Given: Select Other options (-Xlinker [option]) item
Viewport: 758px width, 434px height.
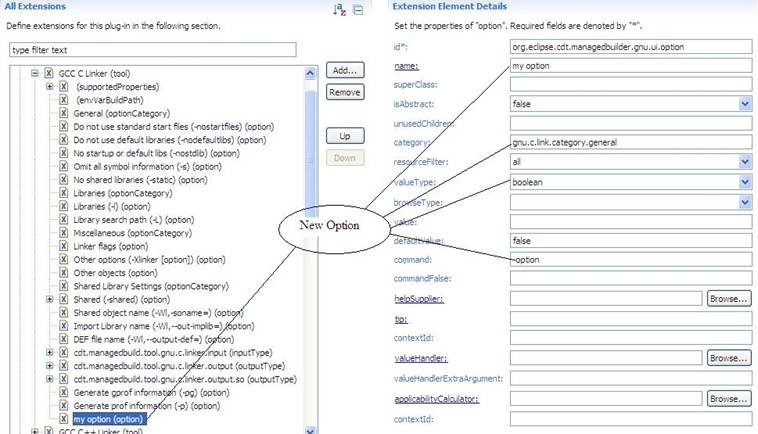Looking at the screenshot, I should point(149,260).
